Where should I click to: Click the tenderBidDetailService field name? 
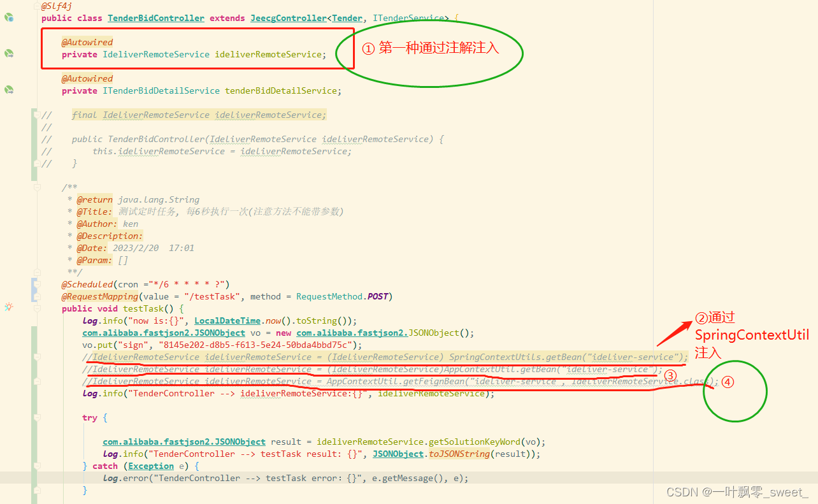tap(281, 90)
